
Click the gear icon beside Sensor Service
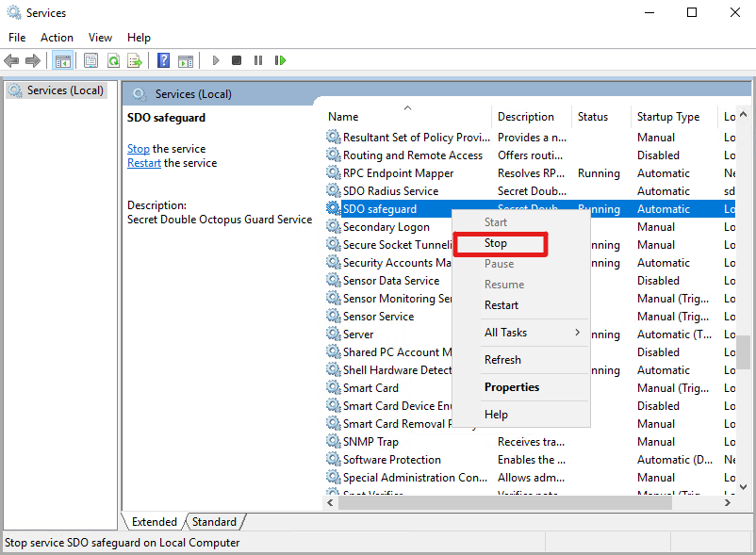[333, 316]
